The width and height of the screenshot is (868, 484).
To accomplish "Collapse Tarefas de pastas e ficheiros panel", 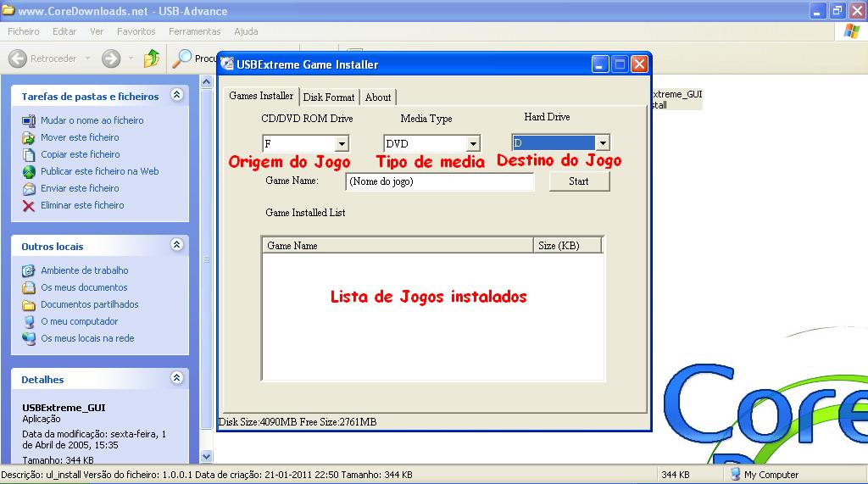I will pos(176,95).
